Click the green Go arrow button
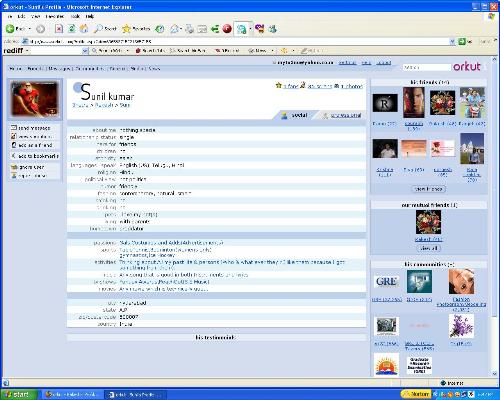Image resolution: width=500 pixels, height=400 pixels. click(462, 42)
